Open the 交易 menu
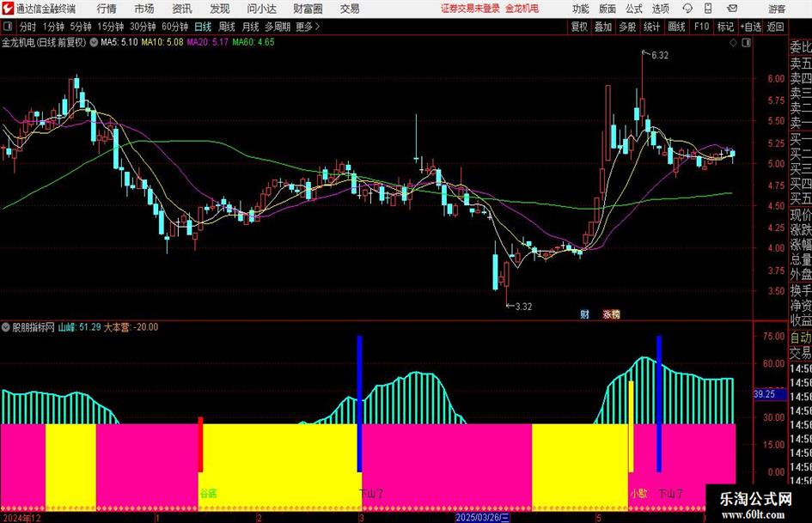Image resolution: width=812 pixels, height=523 pixels. coord(350,9)
